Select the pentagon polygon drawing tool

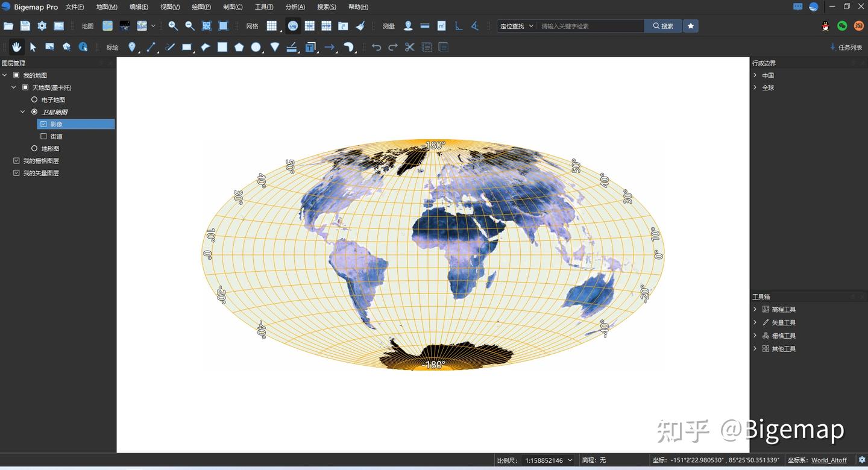[239, 47]
